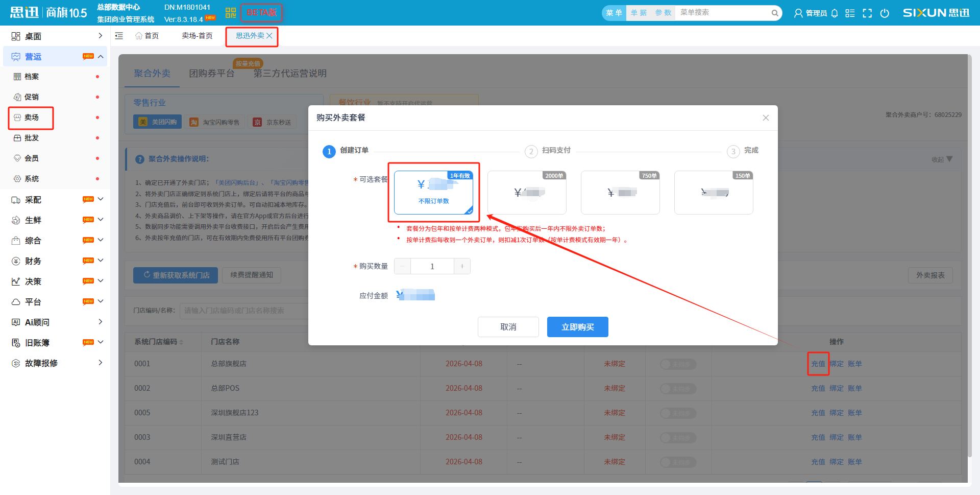Select the 京东秒送 platform button
Viewport: 980px width, 495px height.
(x=273, y=122)
